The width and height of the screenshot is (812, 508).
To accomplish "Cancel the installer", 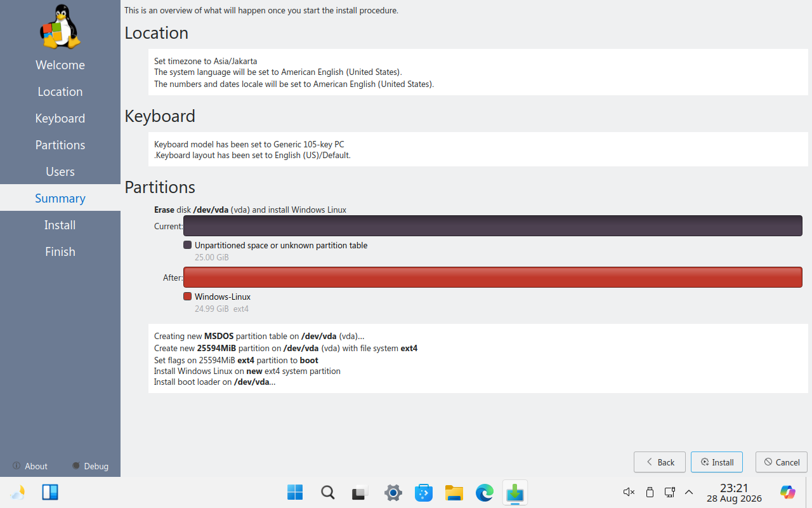I will tap(782, 462).
